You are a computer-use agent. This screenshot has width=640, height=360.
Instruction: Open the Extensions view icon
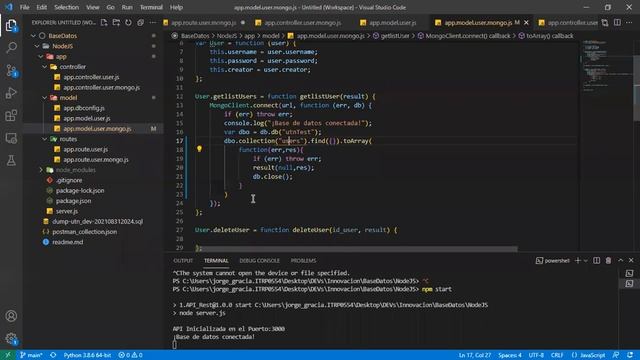[11, 116]
